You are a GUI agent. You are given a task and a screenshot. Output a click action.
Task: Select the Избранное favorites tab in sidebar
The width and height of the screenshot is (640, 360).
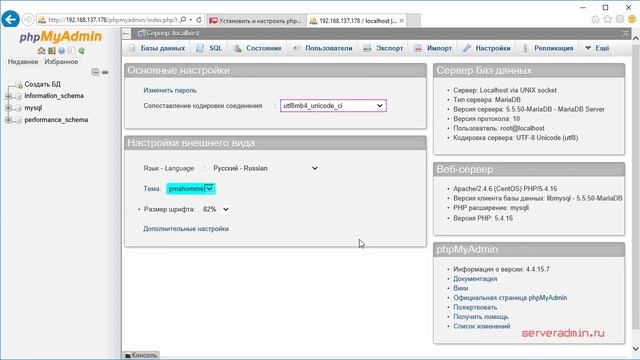pos(61,62)
